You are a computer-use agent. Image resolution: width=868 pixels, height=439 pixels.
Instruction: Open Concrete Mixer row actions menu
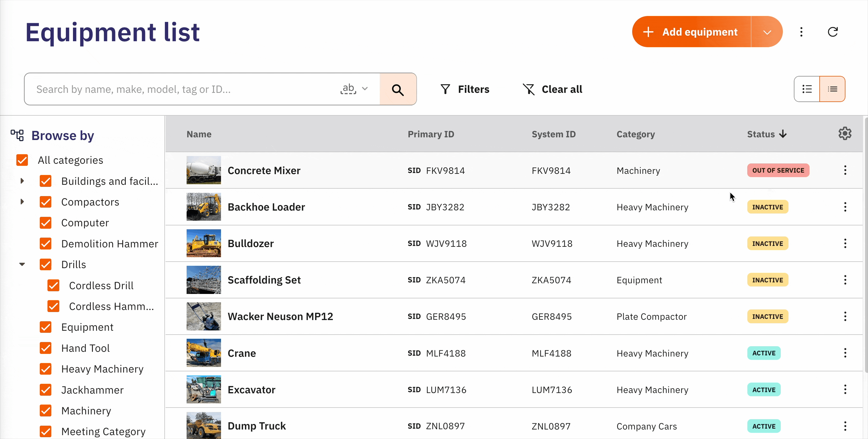(845, 170)
